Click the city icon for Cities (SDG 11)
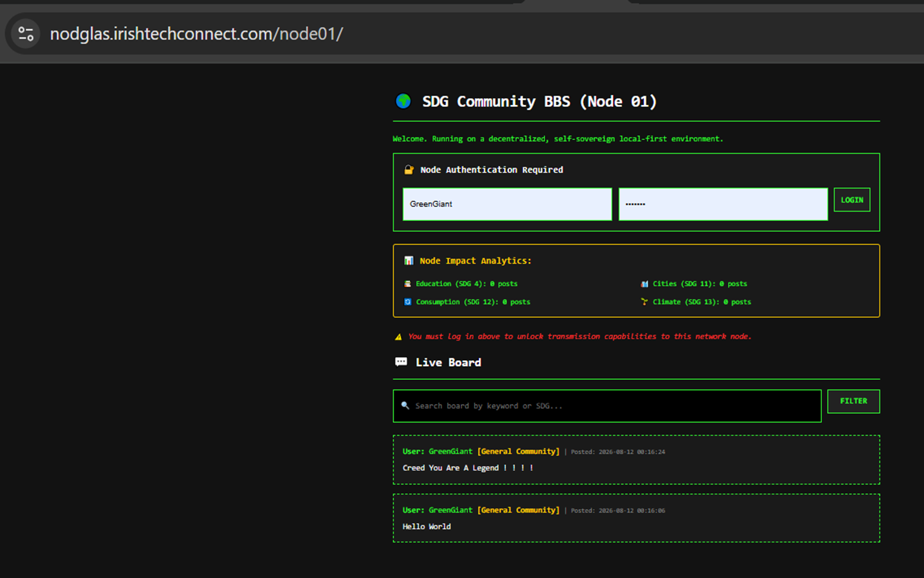Image resolution: width=924 pixels, height=578 pixels. pyautogui.click(x=644, y=284)
